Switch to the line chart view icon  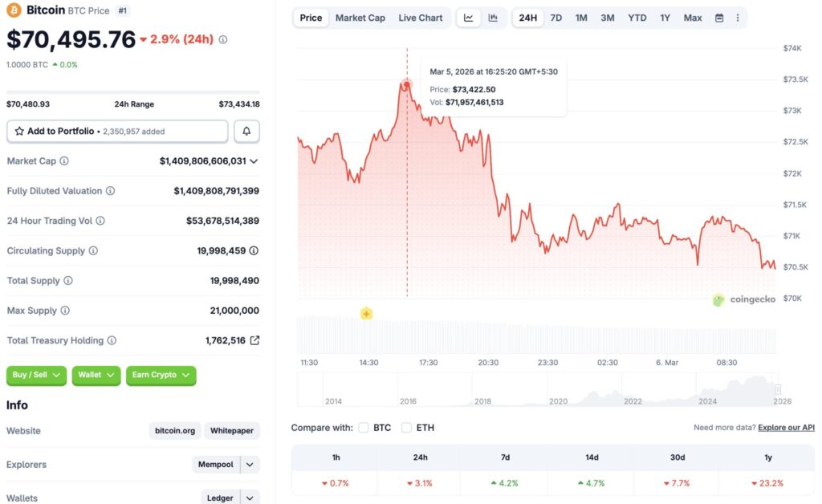pyautogui.click(x=469, y=18)
